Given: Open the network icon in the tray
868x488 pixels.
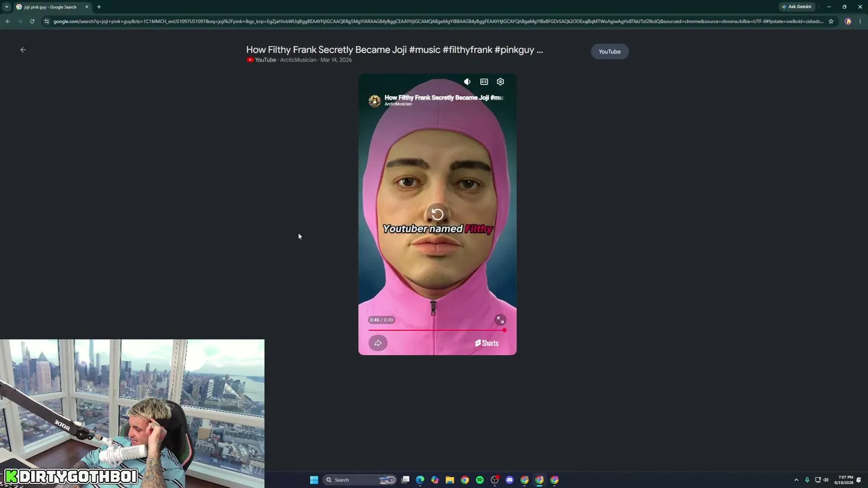Looking at the screenshot, I should coord(817,480).
